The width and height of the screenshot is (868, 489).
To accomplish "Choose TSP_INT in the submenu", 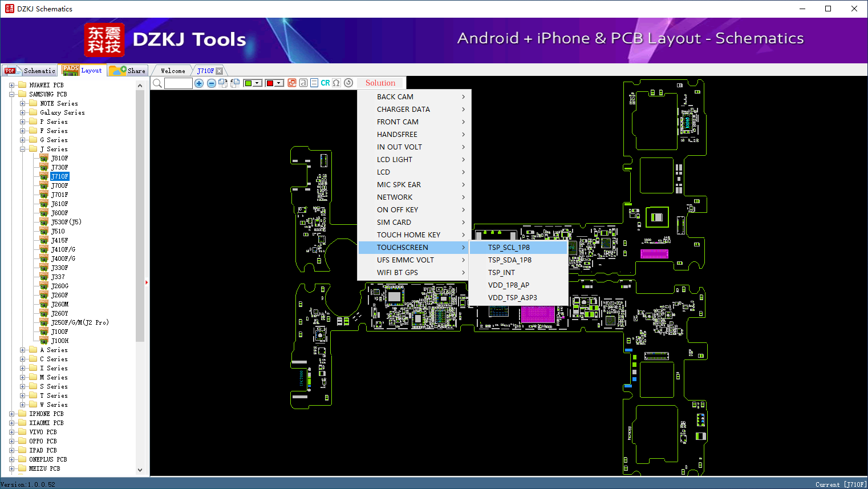I will (518, 273).
